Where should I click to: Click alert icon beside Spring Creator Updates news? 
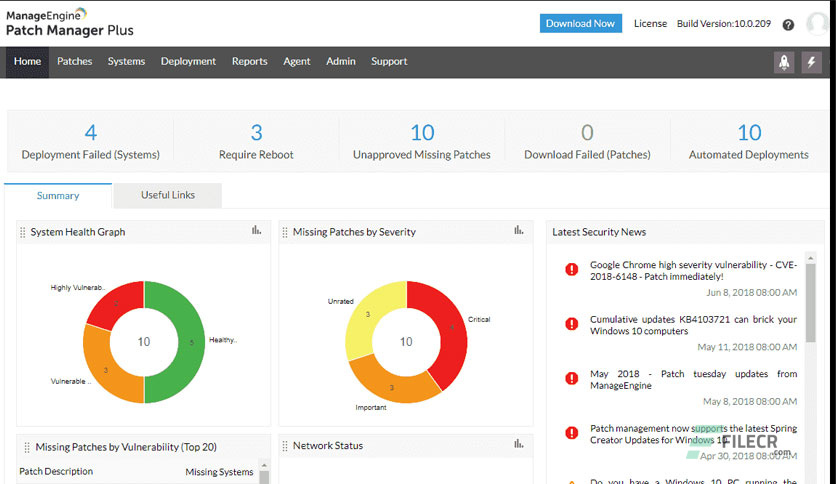click(572, 432)
